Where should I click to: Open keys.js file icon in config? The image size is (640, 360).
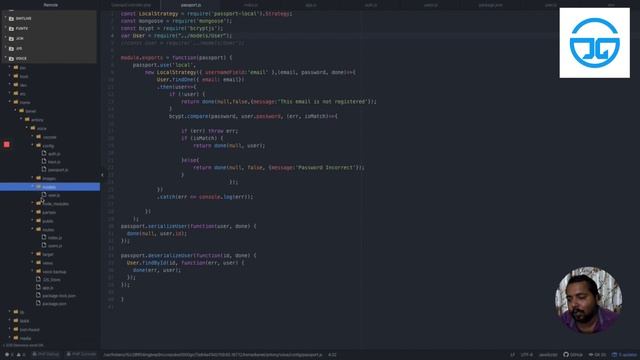44,162
